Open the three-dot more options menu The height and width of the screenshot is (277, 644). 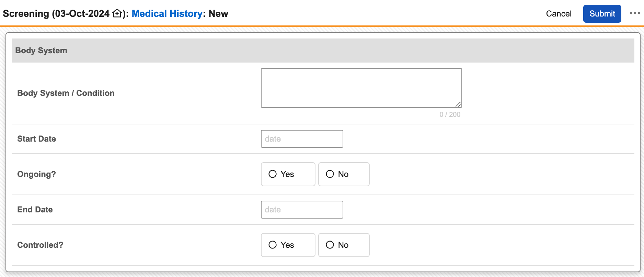(x=635, y=13)
